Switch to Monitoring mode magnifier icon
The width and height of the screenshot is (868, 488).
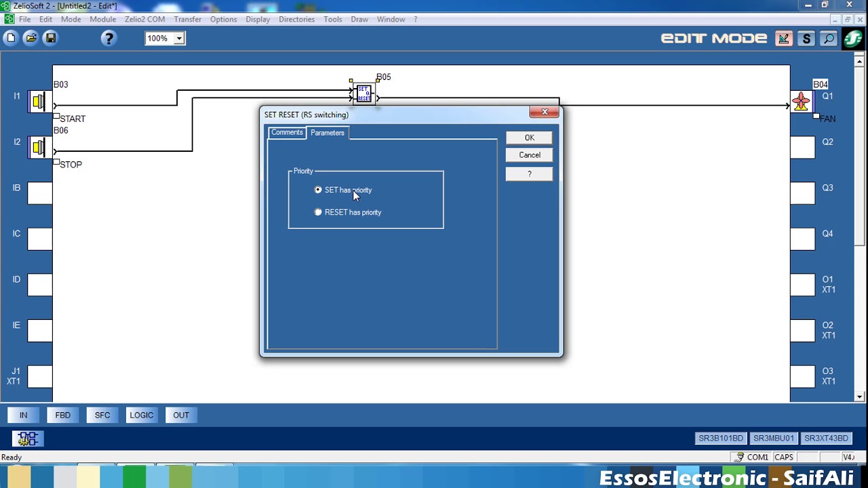coord(829,39)
